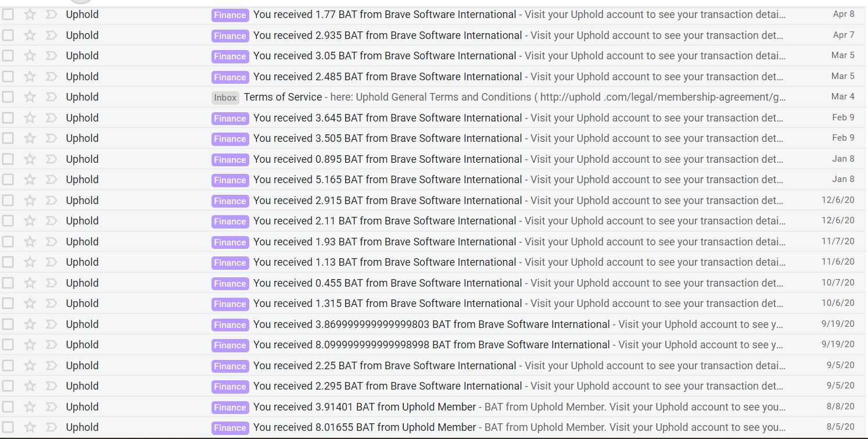Mark the 1.13 BAT email as important
The height and width of the screenshot is (439, 868).
coord(51,262)
